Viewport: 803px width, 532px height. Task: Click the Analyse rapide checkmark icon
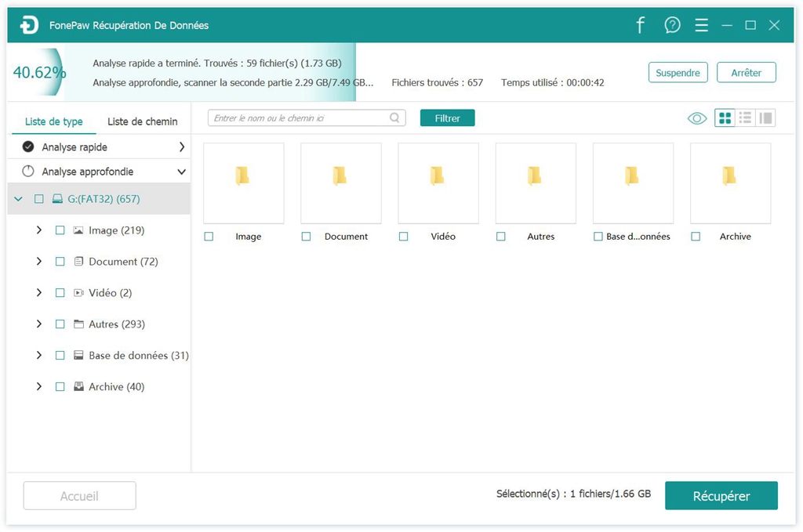(28, 147)
